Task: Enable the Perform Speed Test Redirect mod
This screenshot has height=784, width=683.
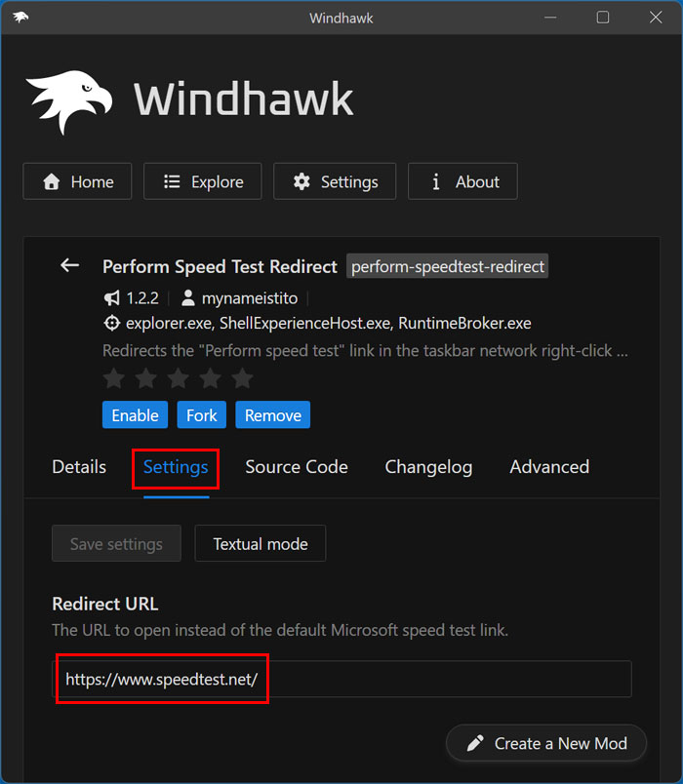Action: (x=135, y=415)
